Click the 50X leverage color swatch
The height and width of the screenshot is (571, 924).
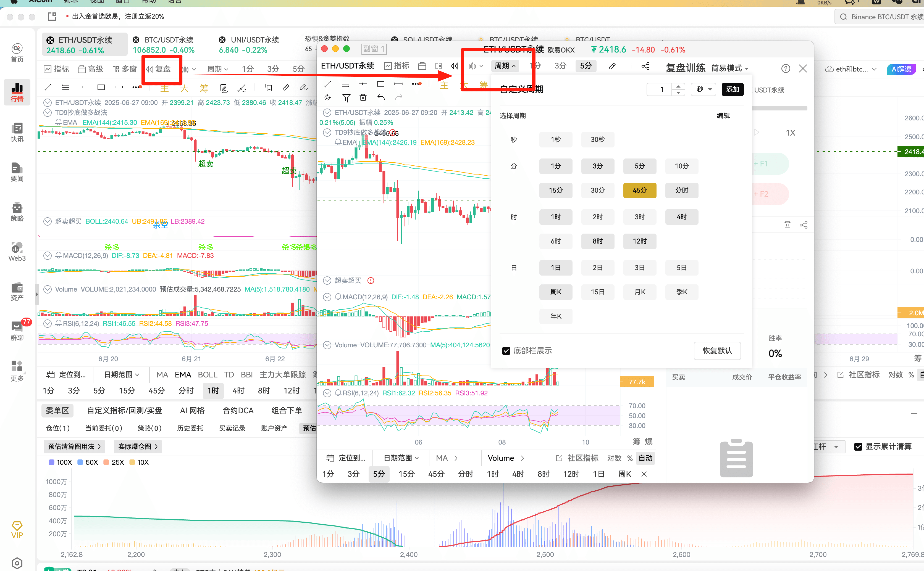tap(80, 462)
